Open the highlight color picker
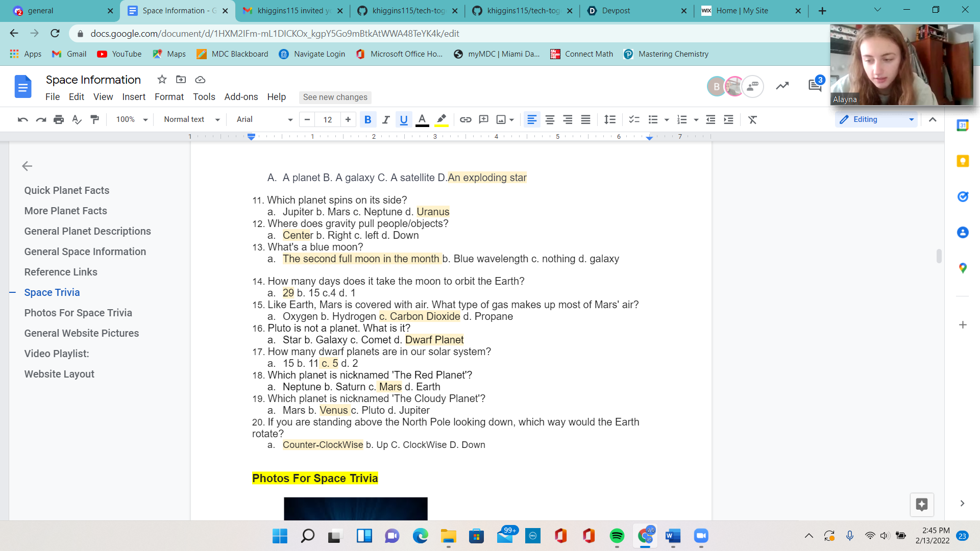 click(x=442, y=119)
